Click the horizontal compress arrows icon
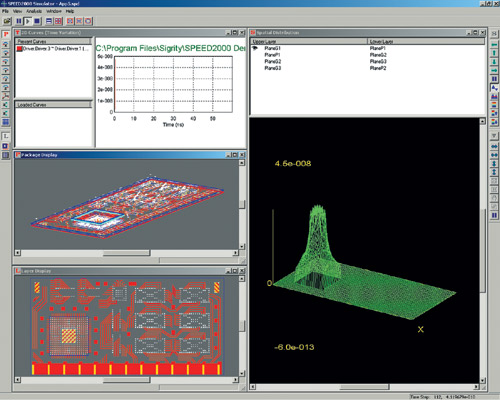 [x=494, y=155]
